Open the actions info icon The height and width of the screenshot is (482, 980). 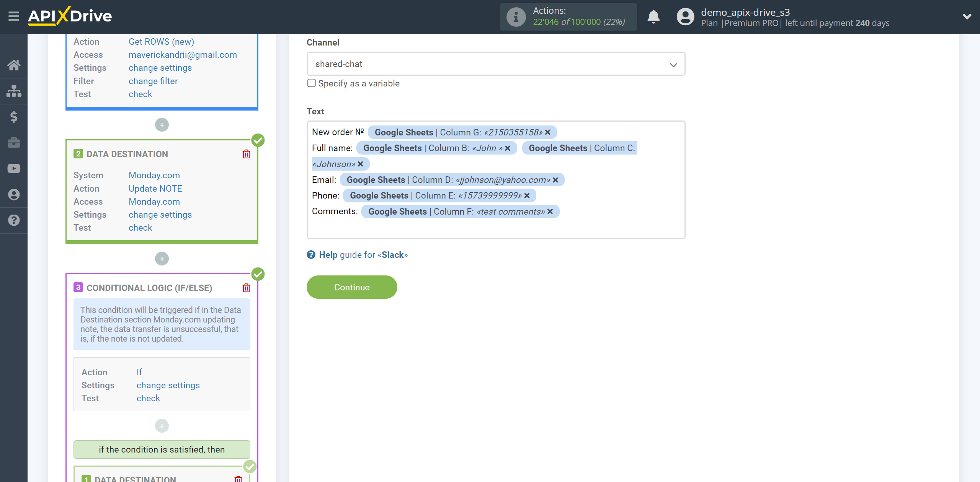(x=516, y=17)
